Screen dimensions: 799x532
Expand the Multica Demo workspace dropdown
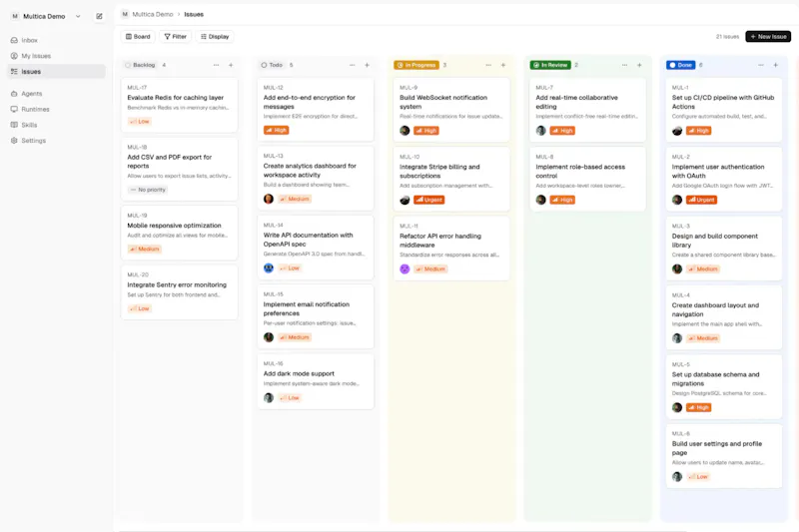click(78, 16)
